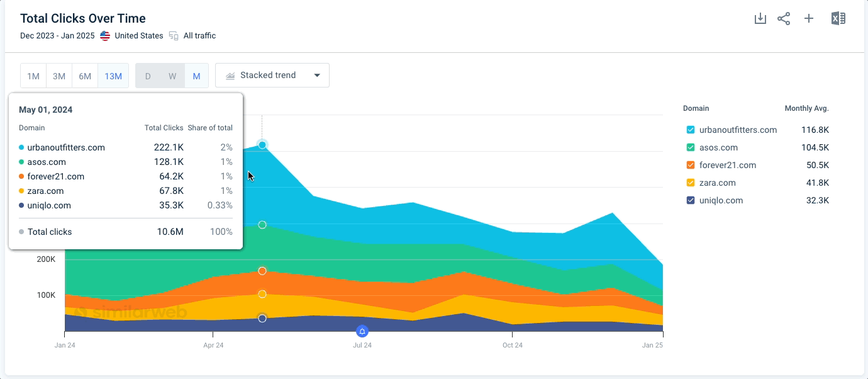Viewport: 868px width, 379px height.
Task: Click the 50.5K monthly average value
Action: click(817, 165)
